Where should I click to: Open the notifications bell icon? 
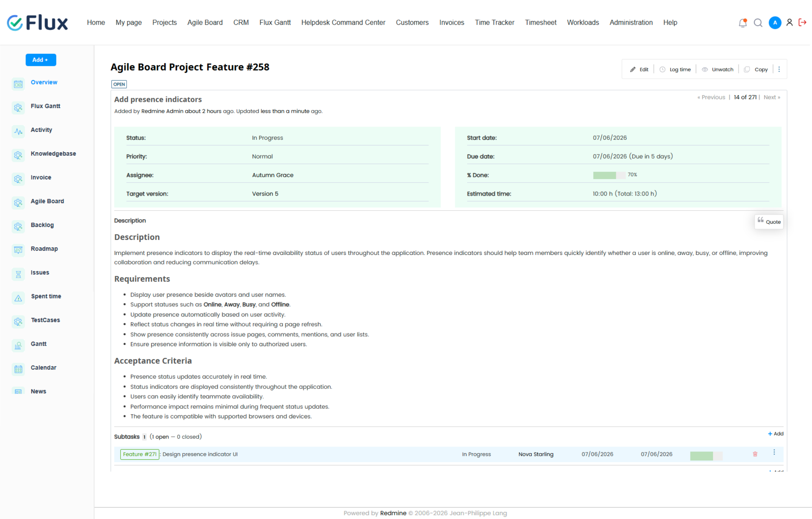pyautogui.click(x=743, y=23)
